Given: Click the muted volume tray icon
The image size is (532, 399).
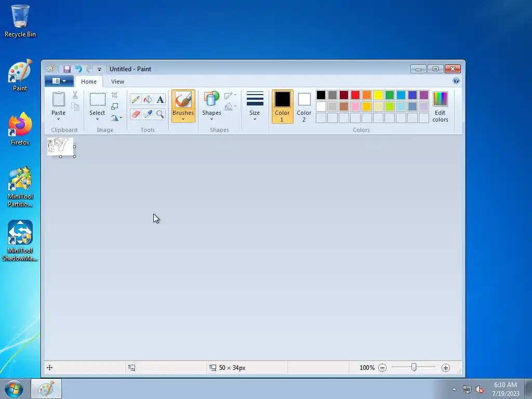Looking at the screenshot, I should (x=480, y=389).
